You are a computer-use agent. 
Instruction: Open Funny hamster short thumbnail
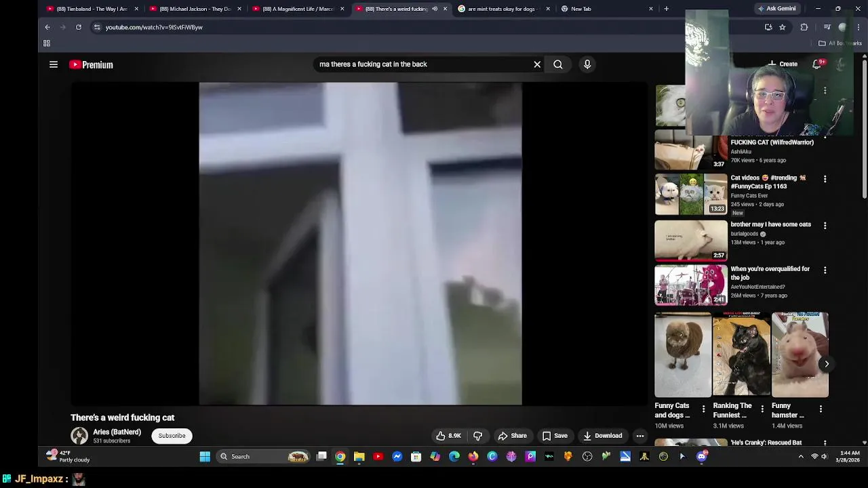(x=800, y=354)
